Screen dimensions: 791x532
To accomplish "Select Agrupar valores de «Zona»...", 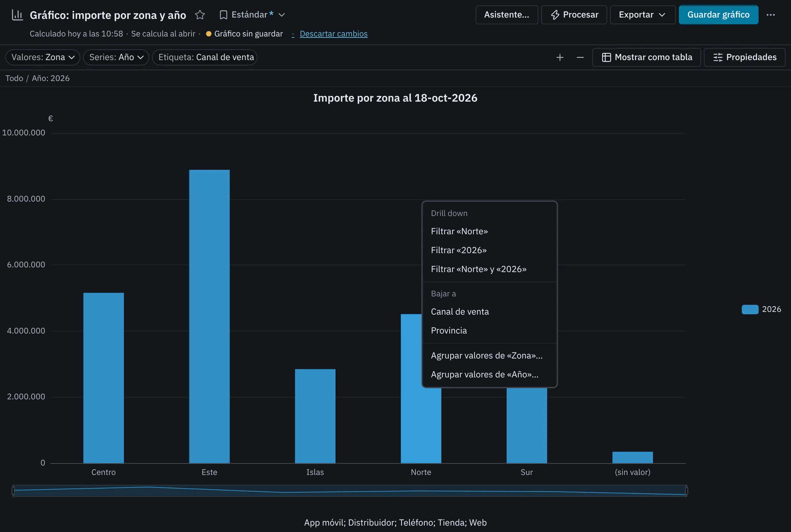I will coord(489,355).
